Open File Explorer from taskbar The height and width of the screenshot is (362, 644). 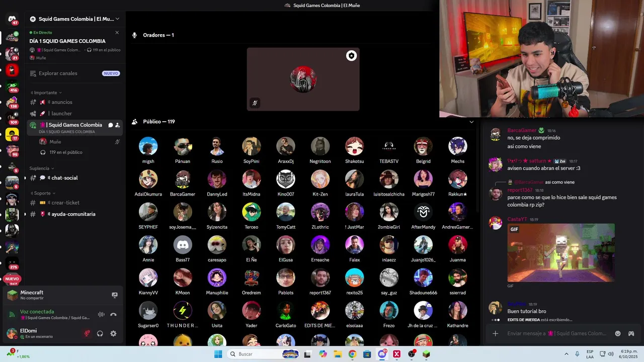338,354
